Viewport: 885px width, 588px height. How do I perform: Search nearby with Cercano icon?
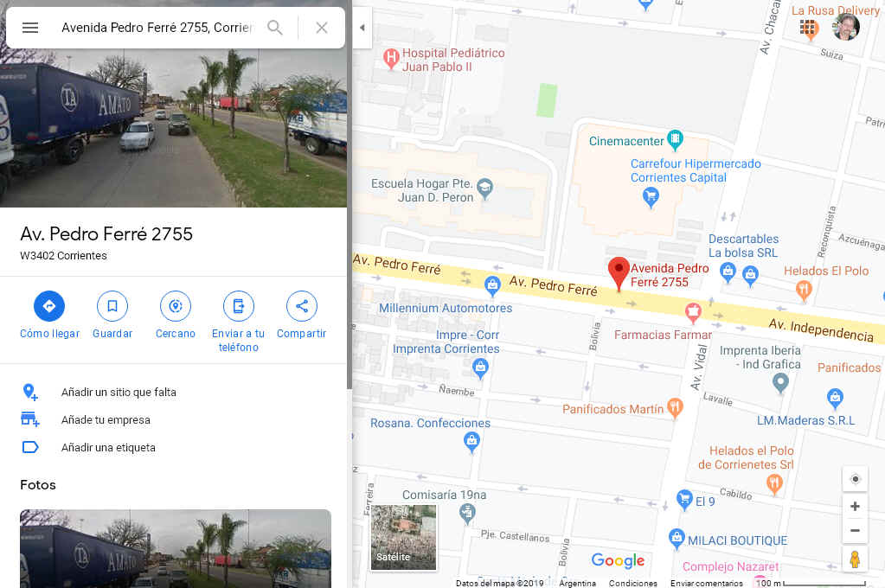176,306
